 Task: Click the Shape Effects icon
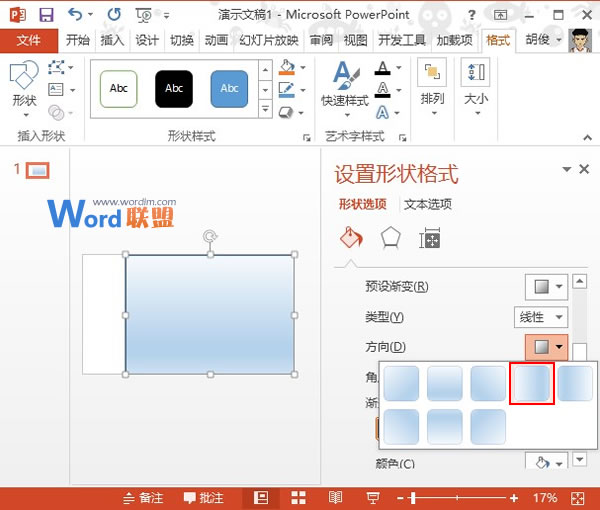point(286,112)
